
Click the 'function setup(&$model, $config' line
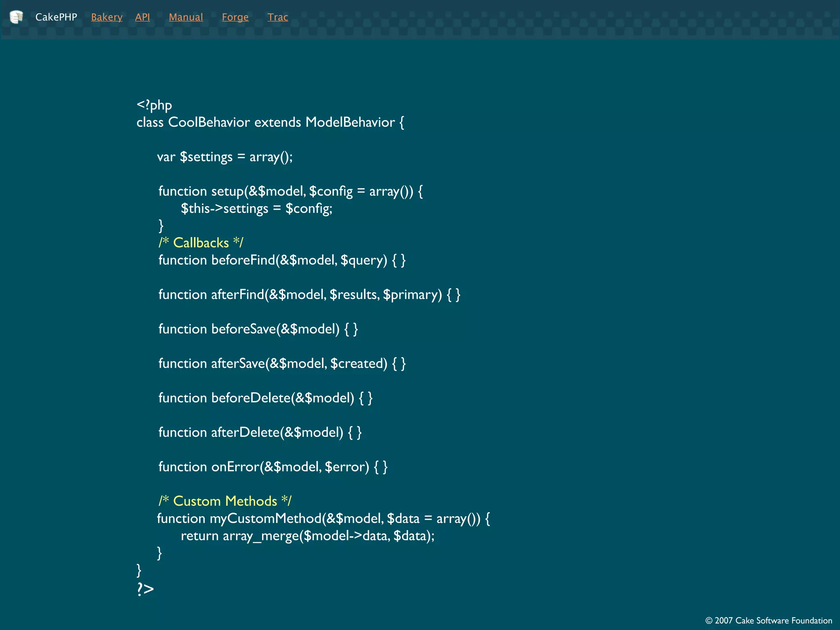[x=291, y=191]
